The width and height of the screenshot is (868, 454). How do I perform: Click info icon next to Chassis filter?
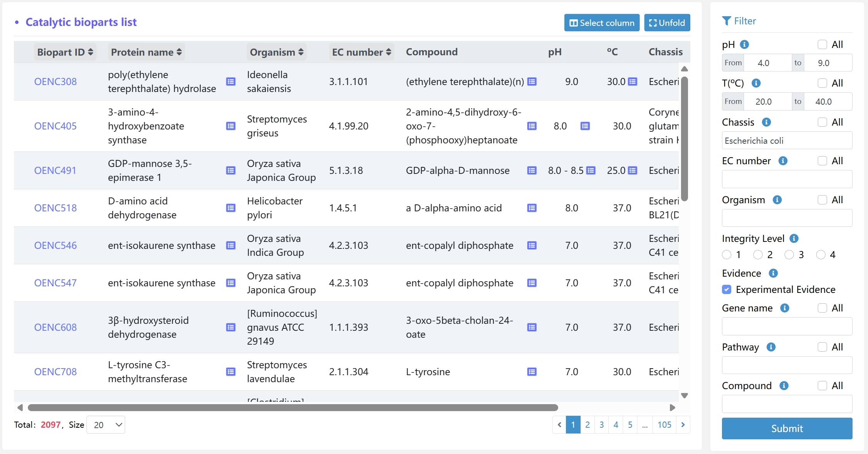pos(766,122)
